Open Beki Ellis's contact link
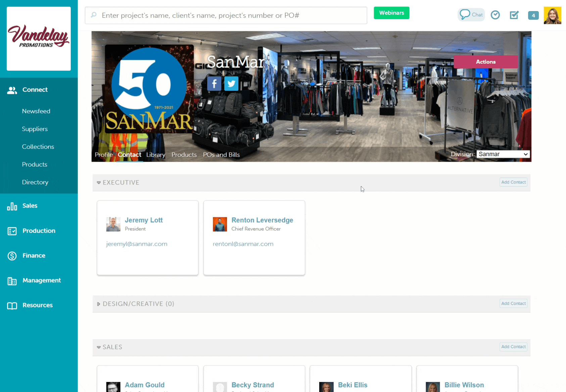 353,385
